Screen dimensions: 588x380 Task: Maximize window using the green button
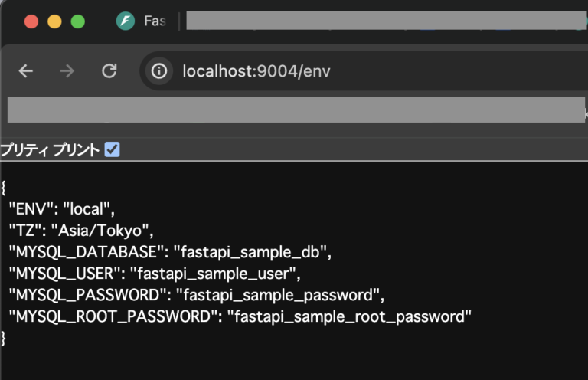[77, 21]
